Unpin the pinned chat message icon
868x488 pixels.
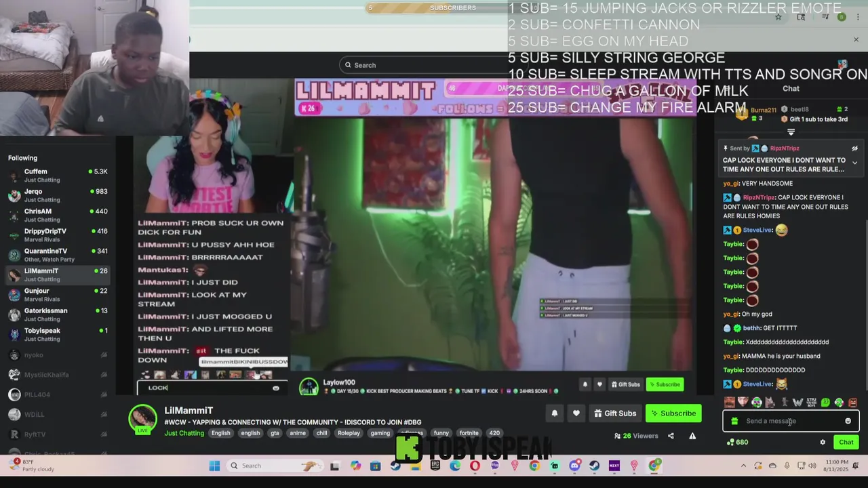click(x=854, y=148)
